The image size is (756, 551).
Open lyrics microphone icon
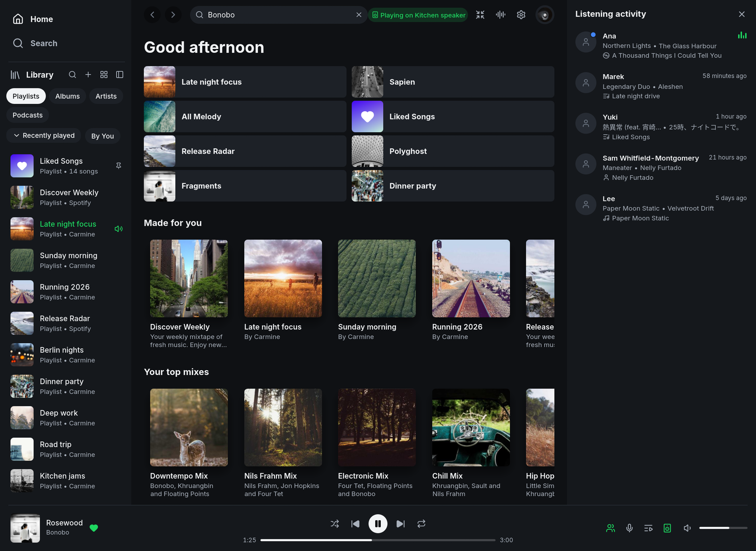coord(629,528)
